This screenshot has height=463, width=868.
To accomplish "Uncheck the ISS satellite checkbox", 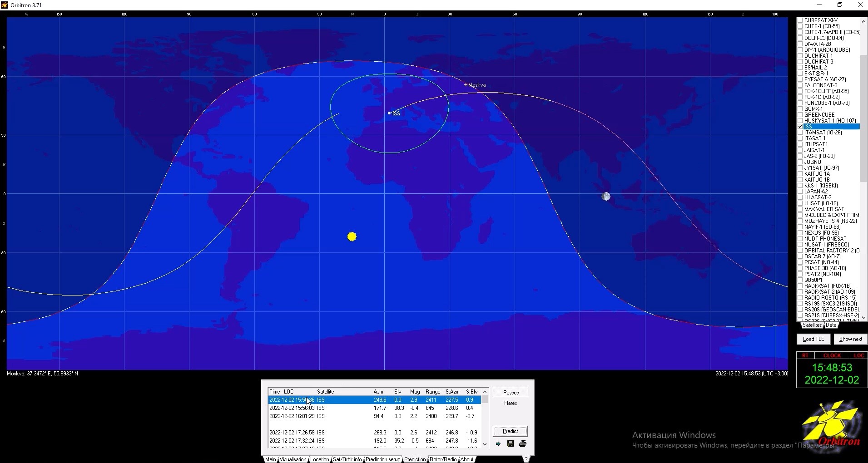I will click(x=800, y=126).
